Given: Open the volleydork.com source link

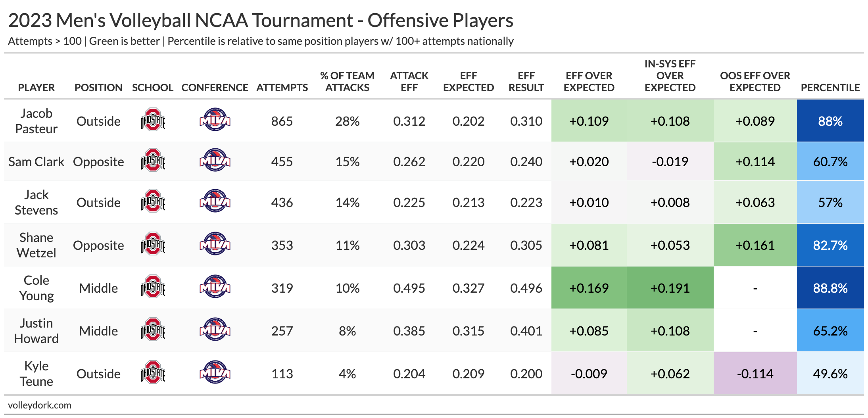Looking at the screenshot, I should point(40,405).
